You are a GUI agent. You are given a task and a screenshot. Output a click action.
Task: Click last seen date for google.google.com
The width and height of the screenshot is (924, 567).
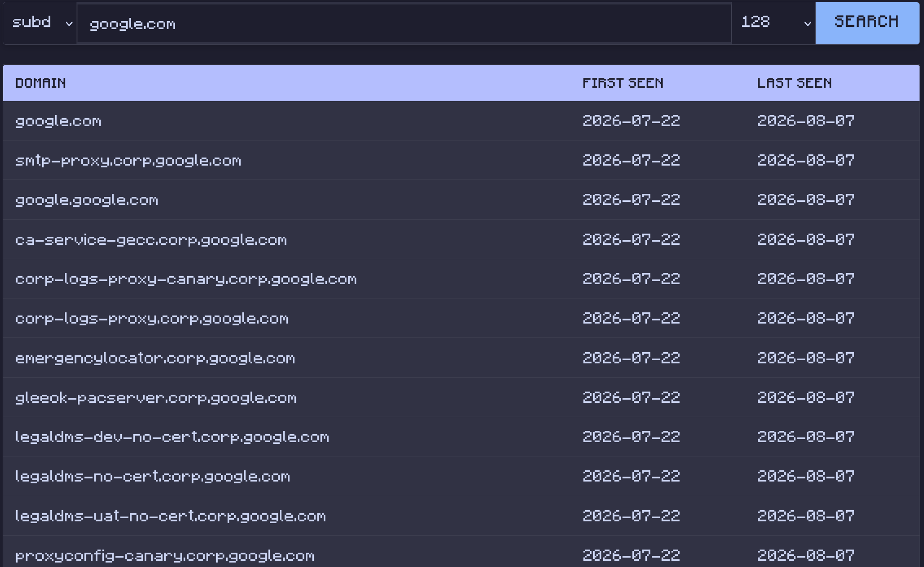point(806,200)
